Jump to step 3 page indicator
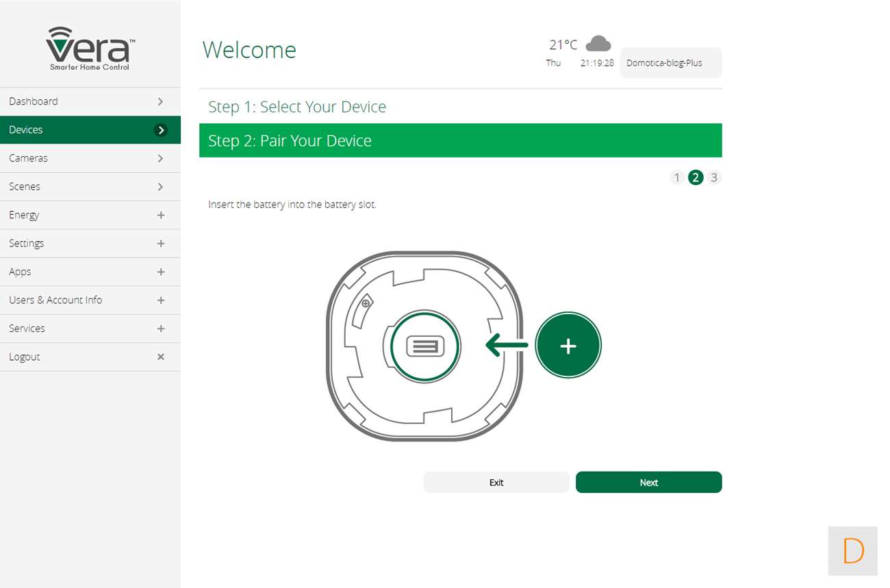The width and height of the screenshot is (890, 588). pyautogui.click(x=714, y=178)
